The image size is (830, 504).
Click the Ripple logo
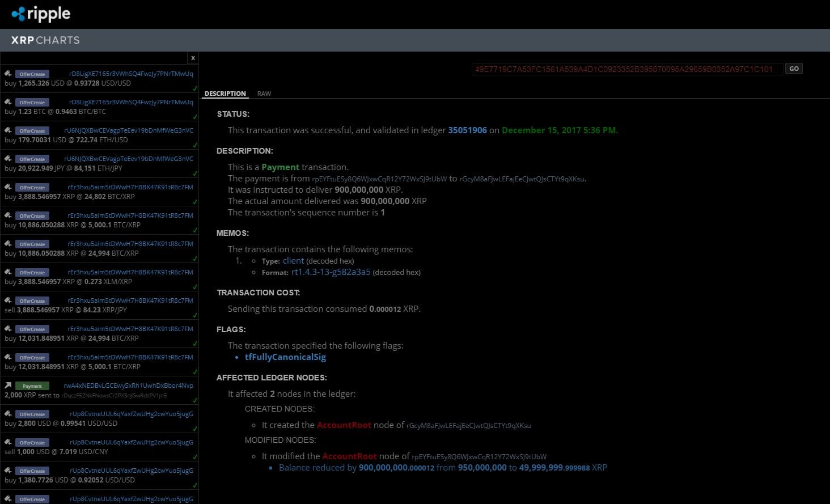(41, 14)
